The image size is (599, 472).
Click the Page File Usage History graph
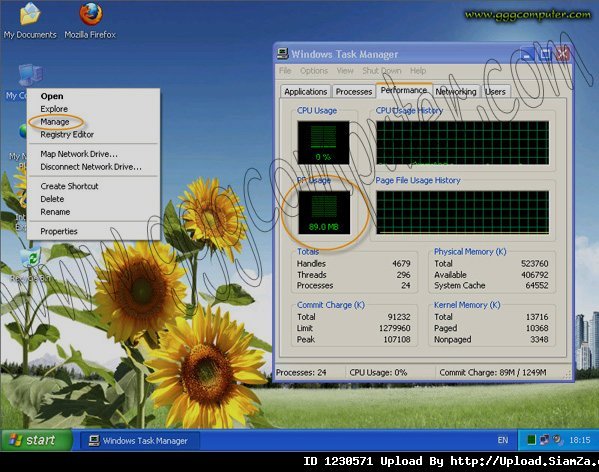[x=462, y=212]
